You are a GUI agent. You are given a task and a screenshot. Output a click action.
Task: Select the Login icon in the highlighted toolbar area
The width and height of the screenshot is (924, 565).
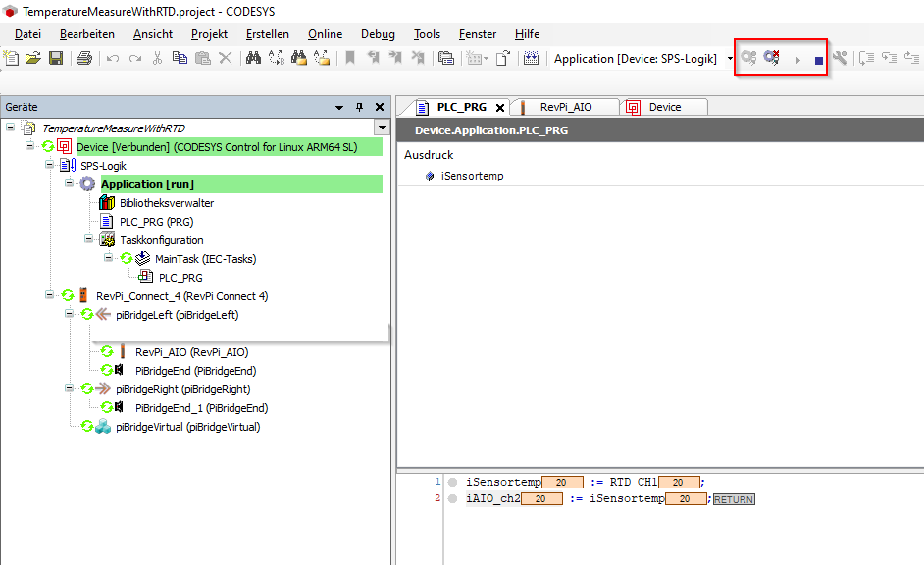(746, 58)
